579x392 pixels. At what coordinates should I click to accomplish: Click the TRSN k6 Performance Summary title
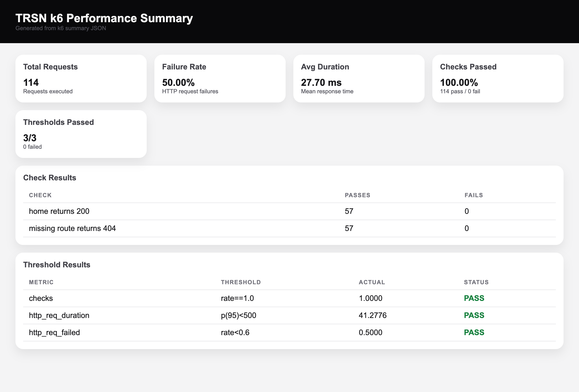104,18
